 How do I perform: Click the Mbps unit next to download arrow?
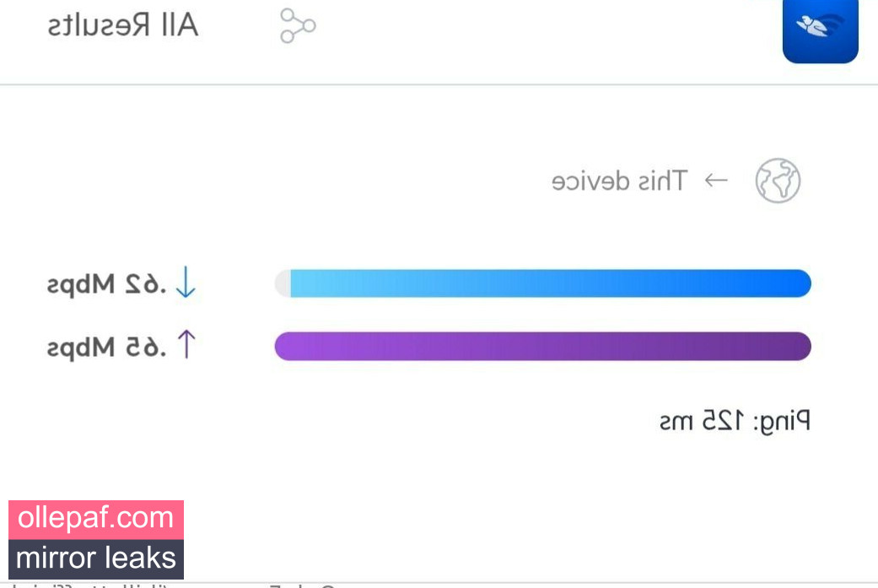pos(81,286)
